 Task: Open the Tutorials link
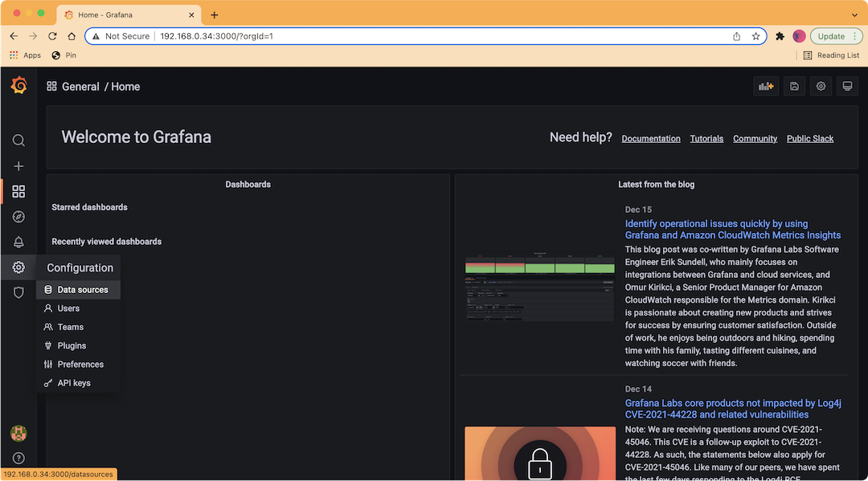coord(706,139)
